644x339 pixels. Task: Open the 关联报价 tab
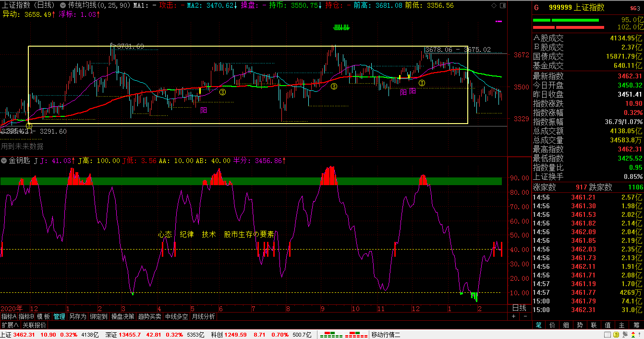pos(34,325)
